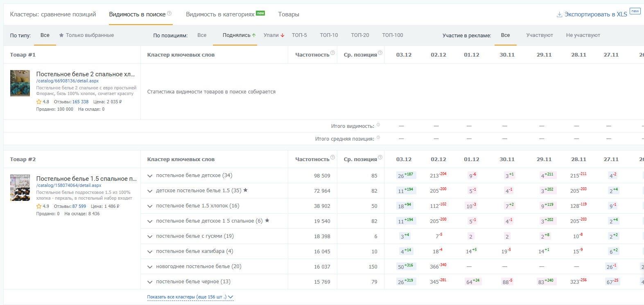Click star on постельное белье детское 1 5 спальное
Screen dimensions: 644x305
267,221
